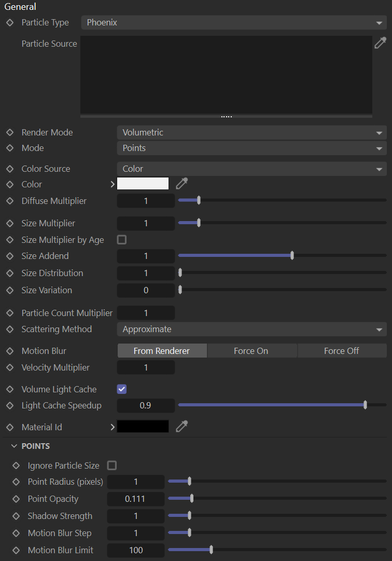Click the Particle Source list resize grip

[226, 117]
